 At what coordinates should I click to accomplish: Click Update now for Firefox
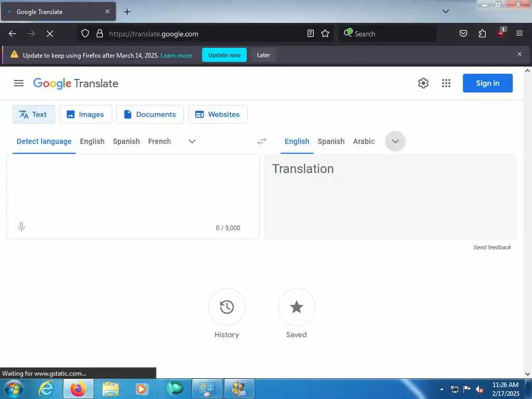pos(224,55)
